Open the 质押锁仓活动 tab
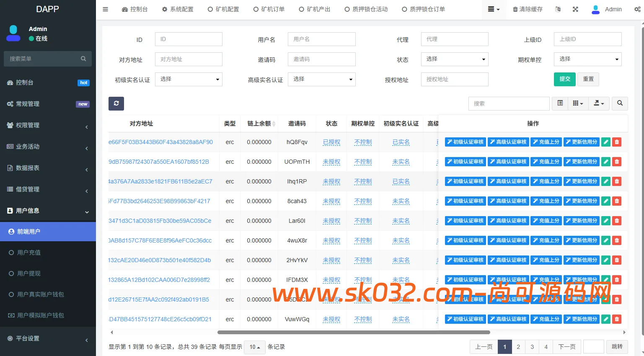644x356 pixels. point(366,9)
